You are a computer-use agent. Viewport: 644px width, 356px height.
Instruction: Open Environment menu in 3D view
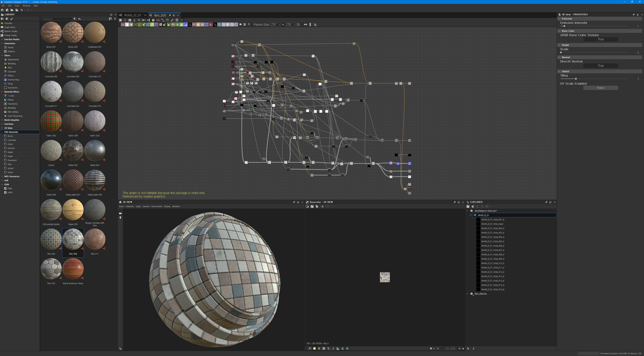pos(156,207)
